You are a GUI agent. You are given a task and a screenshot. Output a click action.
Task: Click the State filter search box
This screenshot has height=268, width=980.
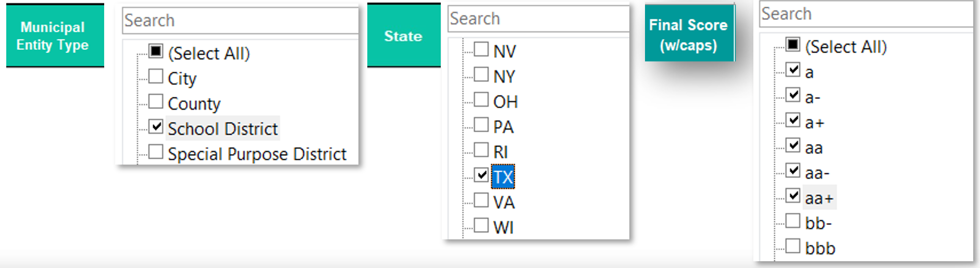click(538, 19)
